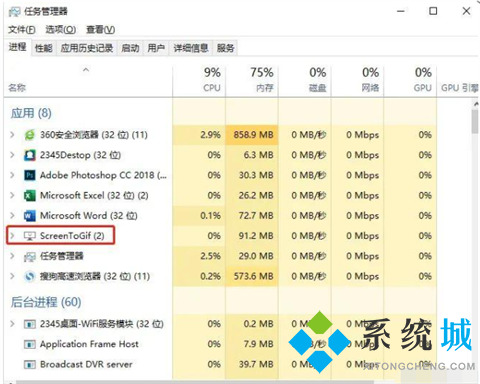
Task: Expand the 2345桌面-WiFi服务模块 group
Action: point(12,324)
